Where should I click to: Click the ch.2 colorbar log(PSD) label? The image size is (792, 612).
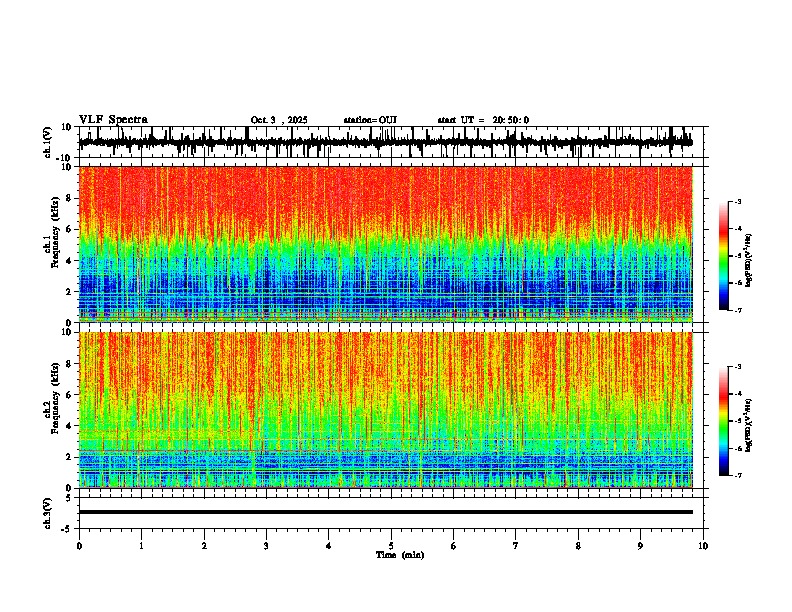pyautogui.click(x=749, y=425)
